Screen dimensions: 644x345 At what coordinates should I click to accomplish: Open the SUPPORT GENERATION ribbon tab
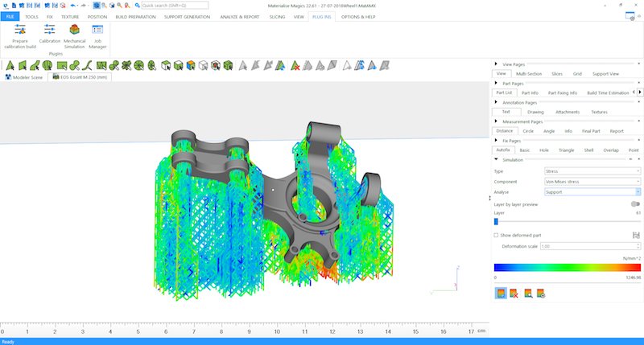click(x=187, y=17)
